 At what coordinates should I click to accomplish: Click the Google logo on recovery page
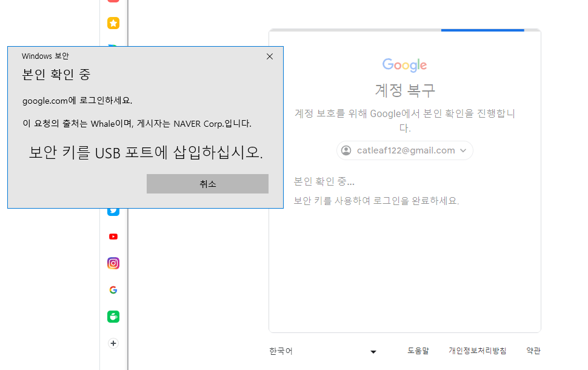tap(404, 66)
